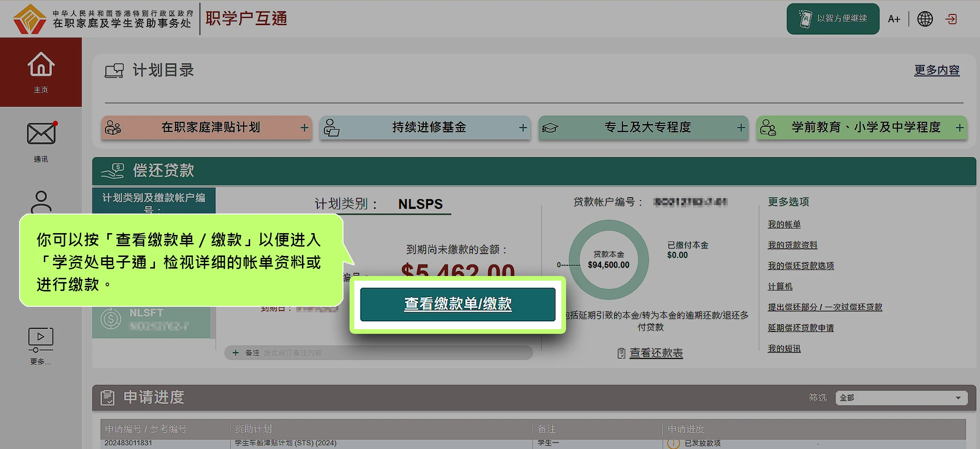Image resolution: width=980 pixels, height=449 pixels.
Task: Click the logout arrow icon
Action: tap(951, 19)
